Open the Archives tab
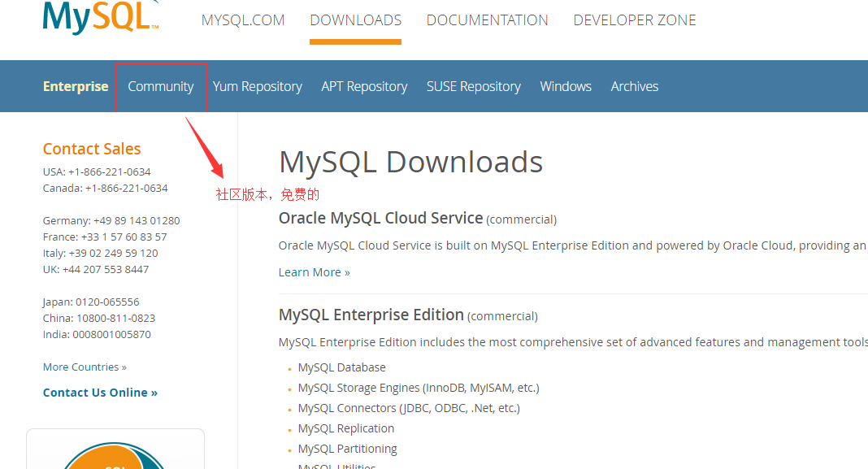 [635, 86]
